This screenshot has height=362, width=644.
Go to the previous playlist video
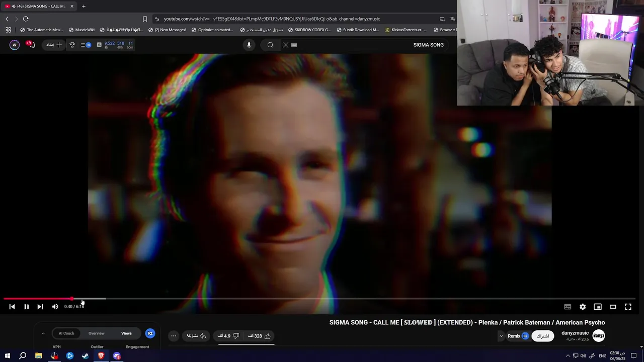[x=12, y=307]
